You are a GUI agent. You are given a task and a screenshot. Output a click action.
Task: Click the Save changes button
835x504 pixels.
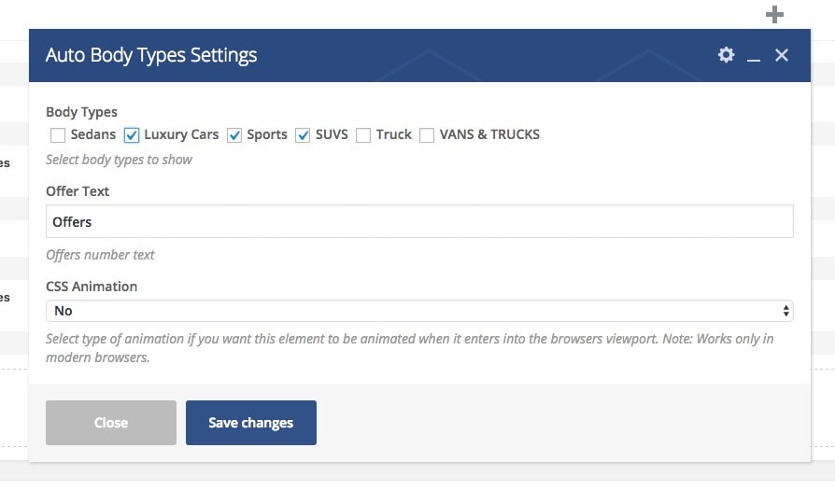click(251, 423)
